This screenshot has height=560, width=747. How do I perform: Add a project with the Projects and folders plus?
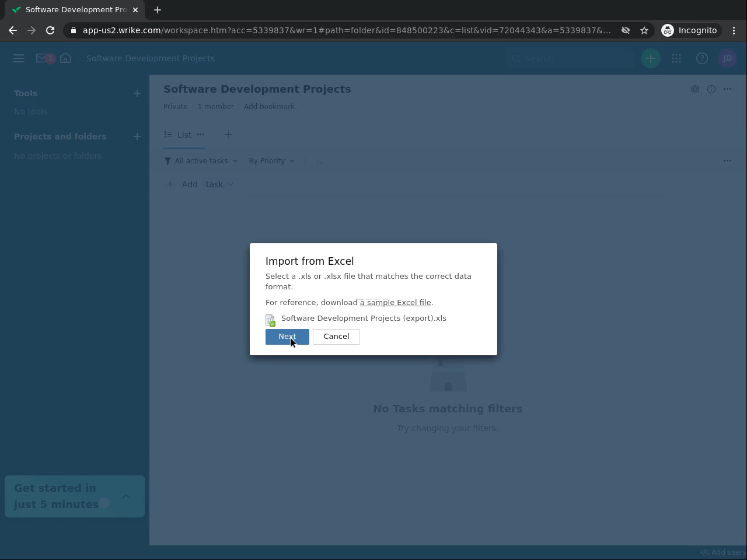(x=137, y=136)
